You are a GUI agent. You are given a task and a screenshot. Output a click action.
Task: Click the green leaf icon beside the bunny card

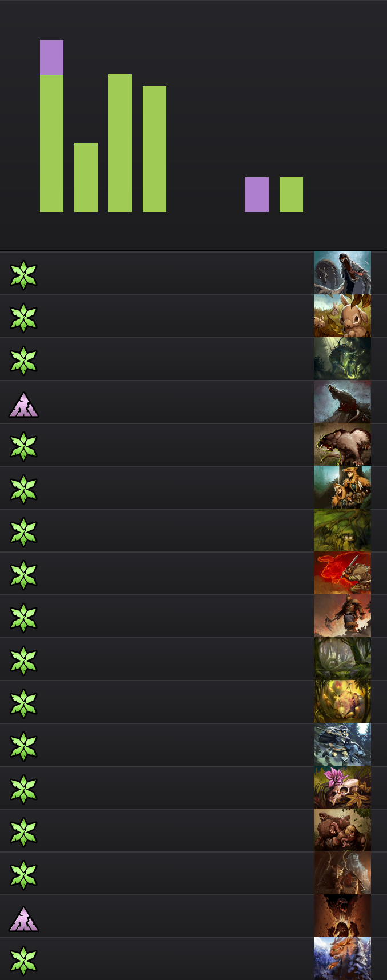click(x=23, y=317)
